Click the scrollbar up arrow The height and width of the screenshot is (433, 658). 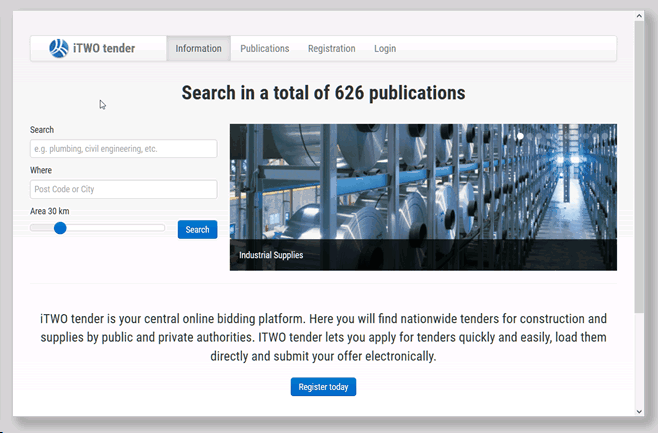639,16
